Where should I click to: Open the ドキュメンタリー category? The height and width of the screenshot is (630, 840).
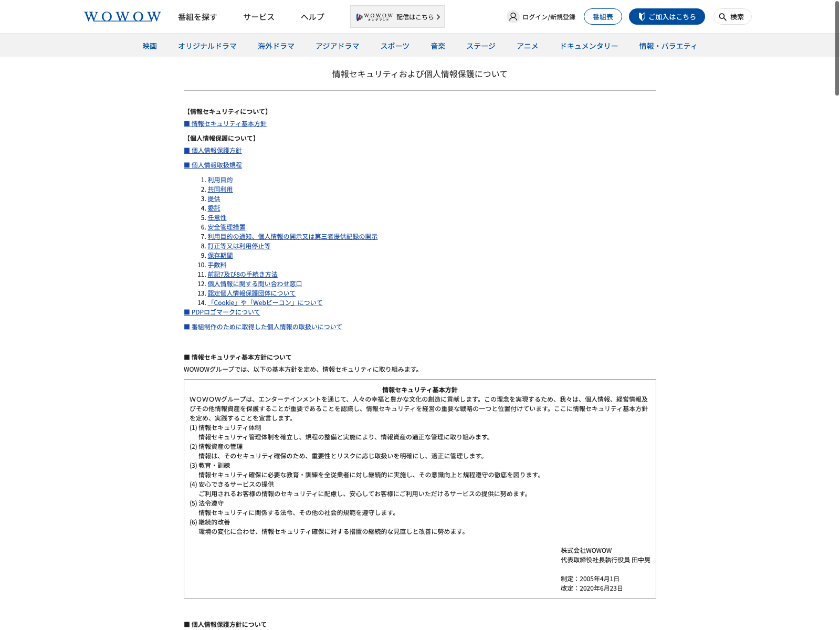pyautogui.click(x=589, y=46)
